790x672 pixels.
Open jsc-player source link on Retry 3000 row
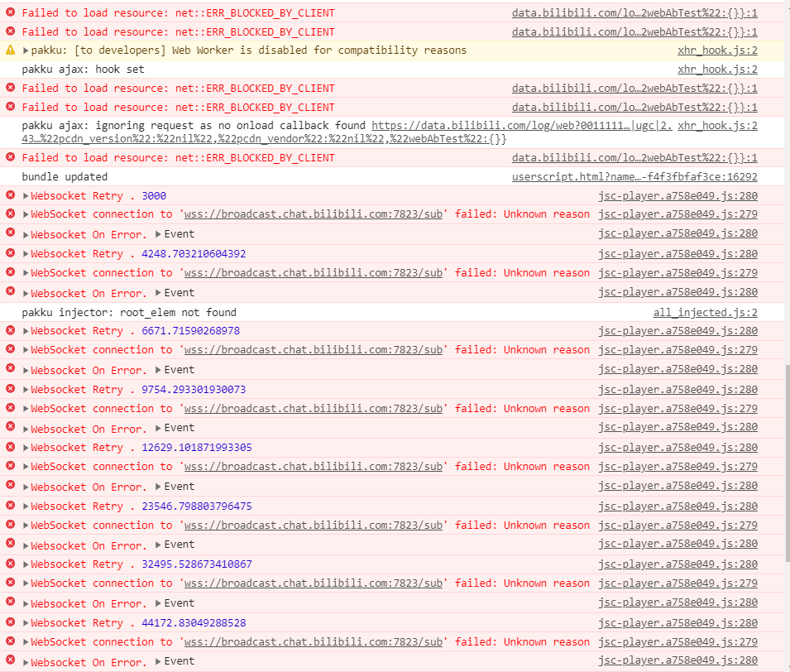(x=678, y=196)
